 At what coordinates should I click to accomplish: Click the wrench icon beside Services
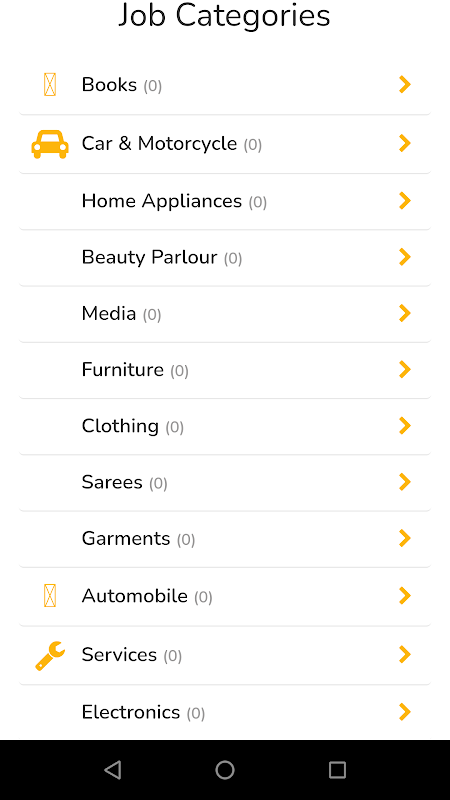50,655
